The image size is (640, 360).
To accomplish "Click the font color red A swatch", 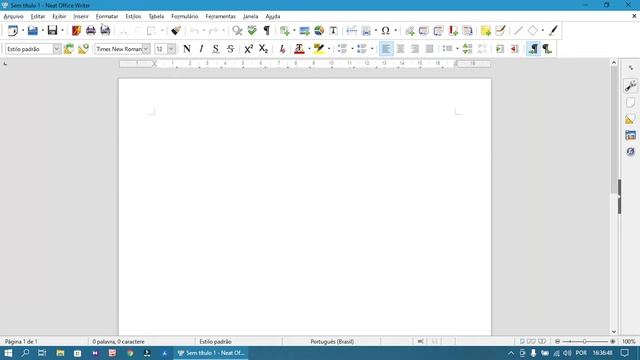I will (x=299, y=49).
